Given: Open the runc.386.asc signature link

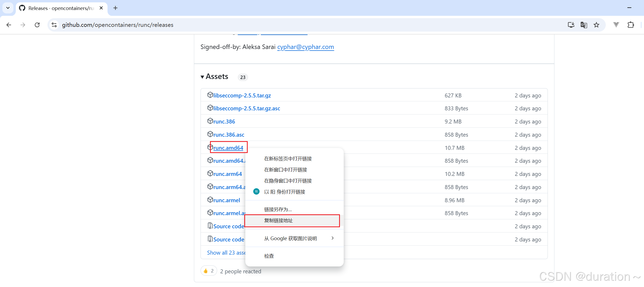Looking at the screenshot, I should 229,135.
